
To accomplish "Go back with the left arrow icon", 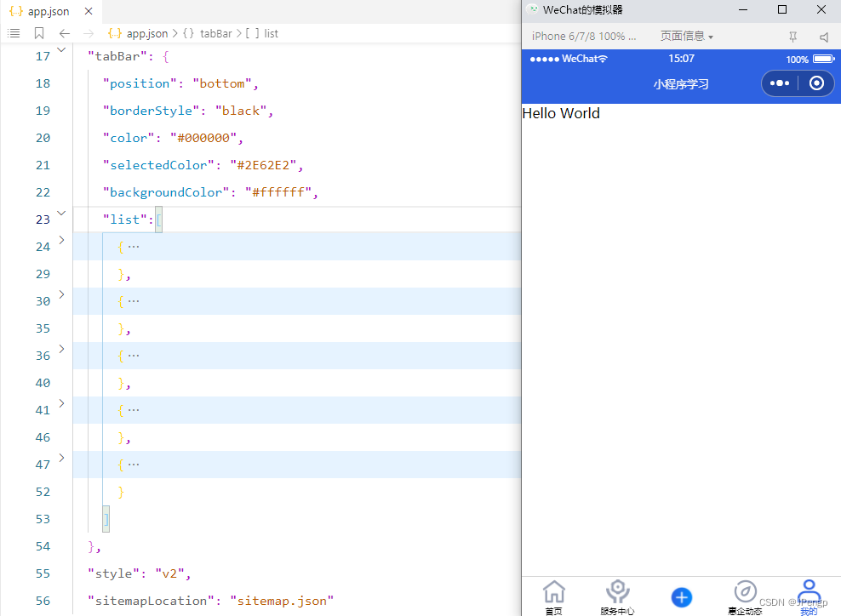I will pos(65,33).
